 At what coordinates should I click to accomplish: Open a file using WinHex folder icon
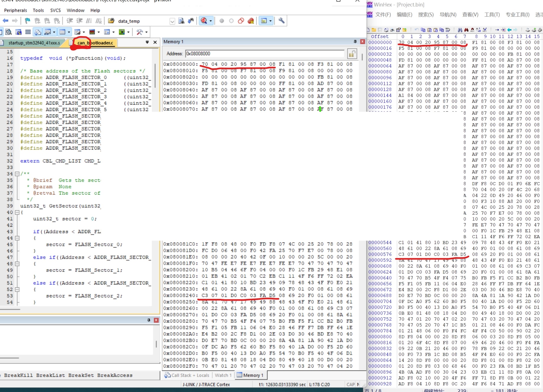[374, 30]
